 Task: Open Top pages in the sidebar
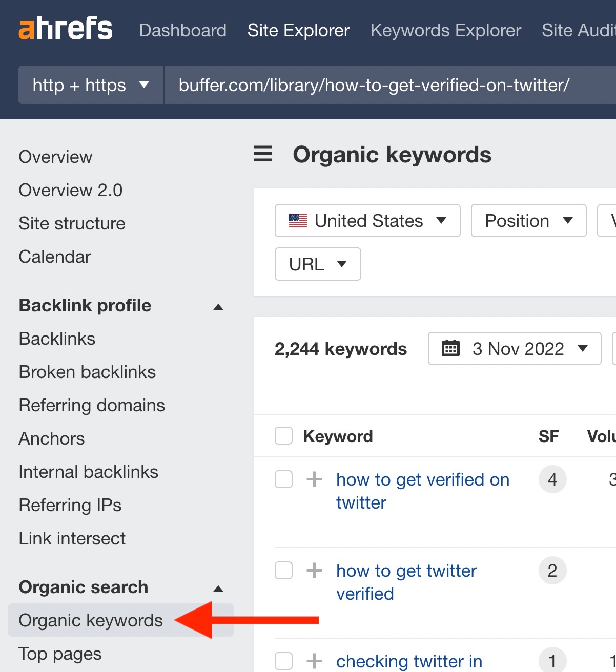[60, 654]
